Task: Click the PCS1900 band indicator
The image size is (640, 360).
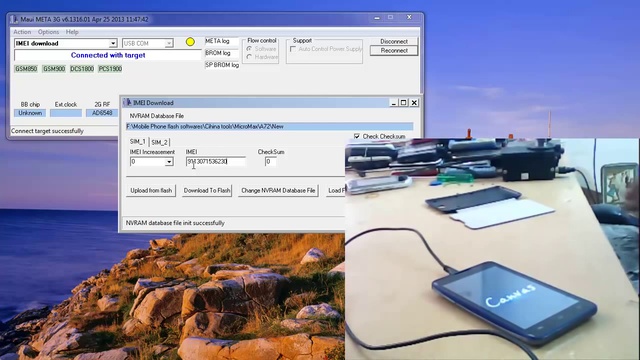Action: coord(110,69)
